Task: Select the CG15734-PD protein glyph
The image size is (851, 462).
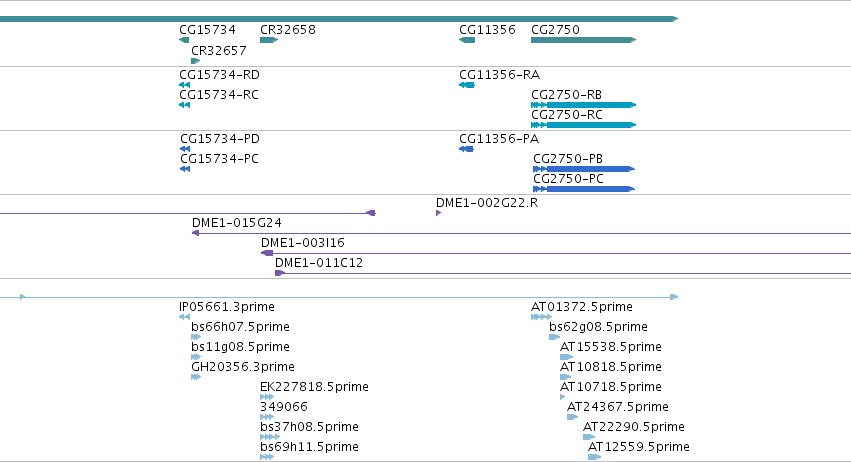Action: coord(185,149)
